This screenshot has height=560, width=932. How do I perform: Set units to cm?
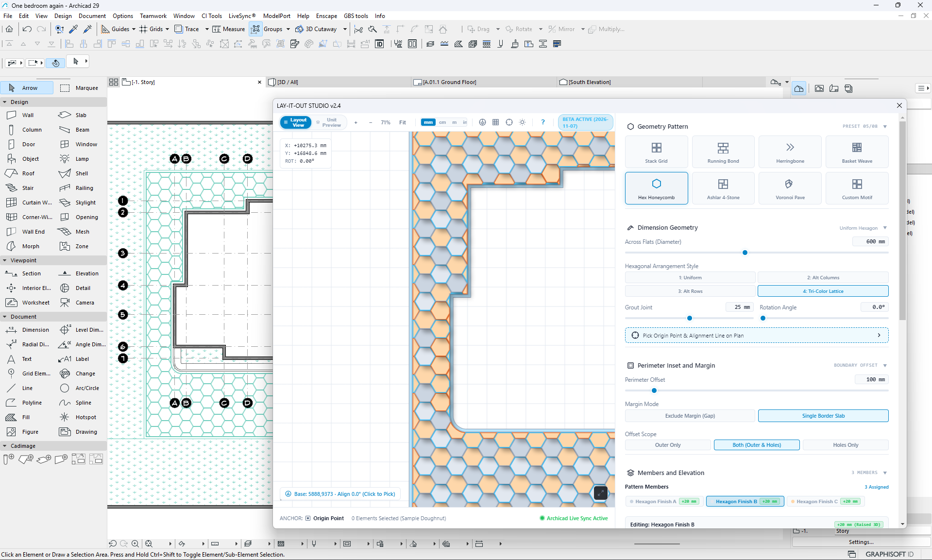[442, 122]
